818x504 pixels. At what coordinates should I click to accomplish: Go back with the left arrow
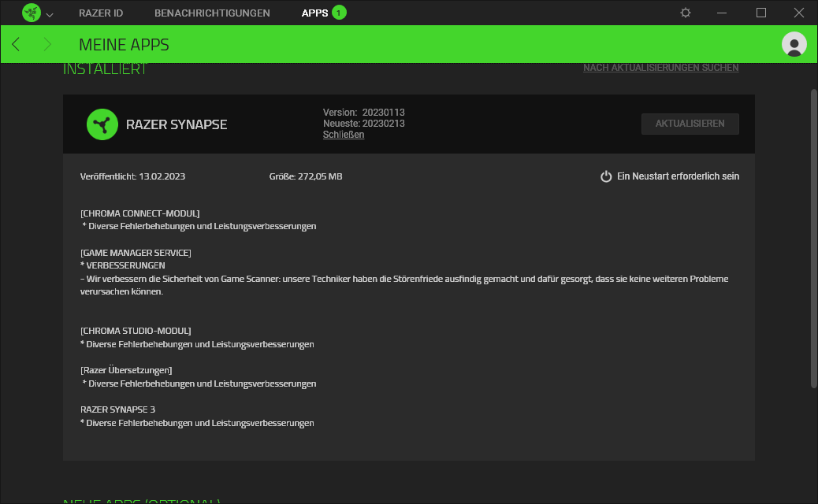pyautogui.click(x=16, y=44)
